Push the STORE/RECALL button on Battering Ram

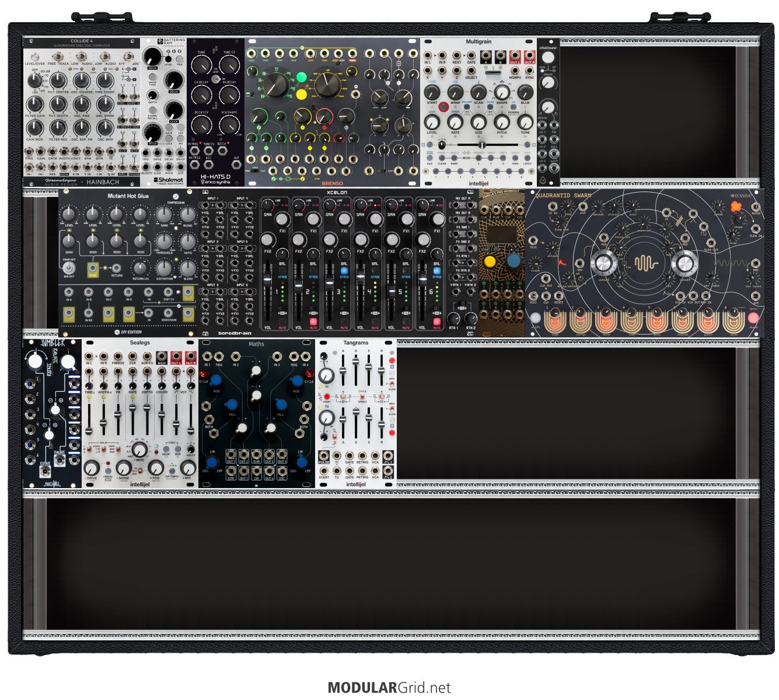pyautogui.click(x=152, y=110)
